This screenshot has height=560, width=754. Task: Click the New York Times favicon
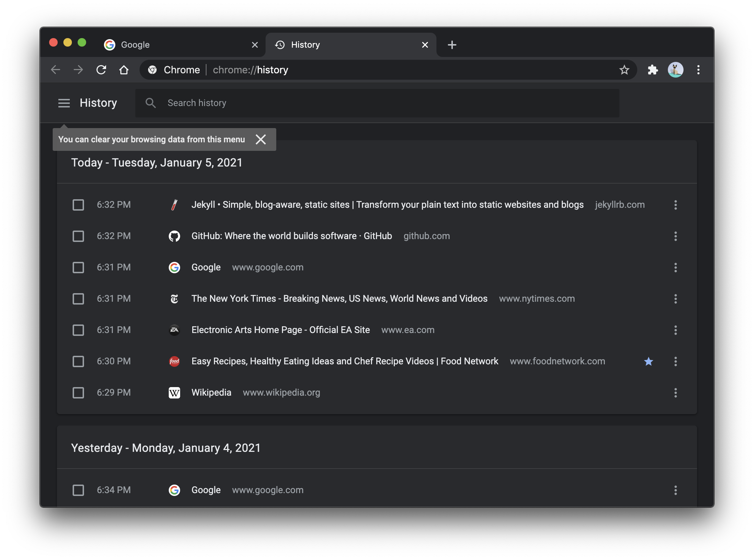174,299
